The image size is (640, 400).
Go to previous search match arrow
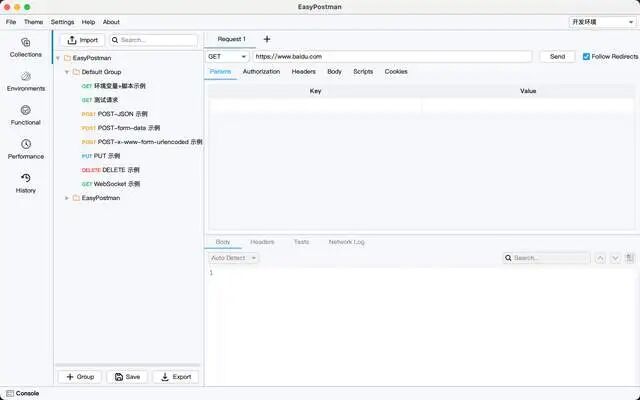tap(600, 258)
